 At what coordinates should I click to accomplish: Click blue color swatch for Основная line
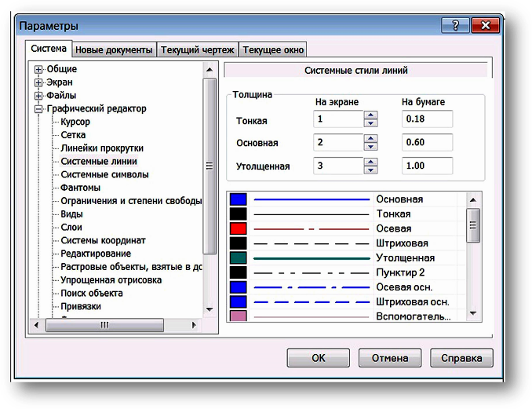238,199
